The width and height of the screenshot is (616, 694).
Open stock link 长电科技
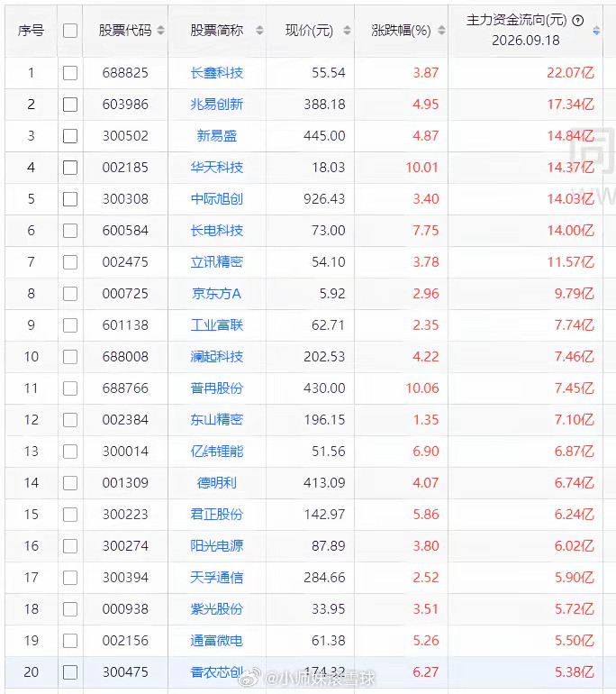[217, 231]
